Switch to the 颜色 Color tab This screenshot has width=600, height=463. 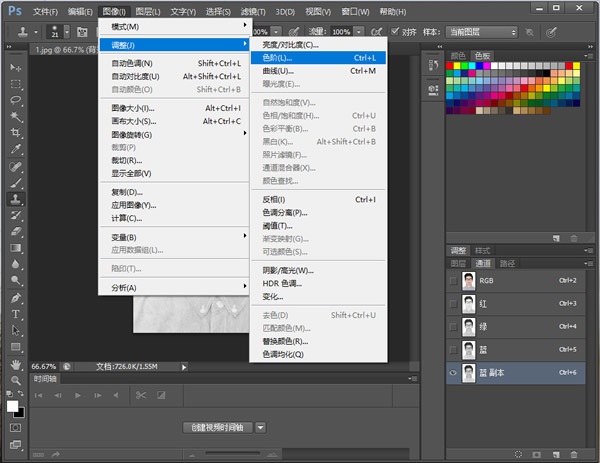(458, 55)
